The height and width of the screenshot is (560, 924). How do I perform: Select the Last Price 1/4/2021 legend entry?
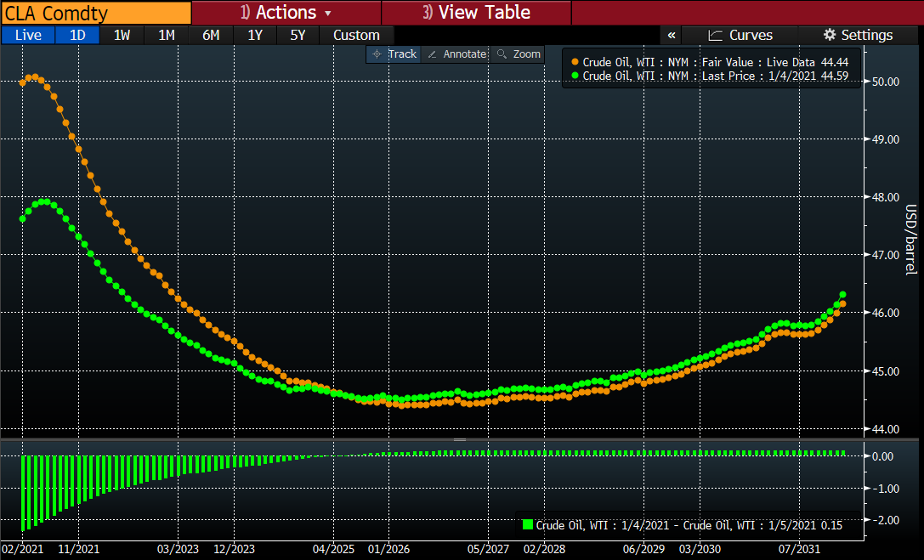[710, 76]
